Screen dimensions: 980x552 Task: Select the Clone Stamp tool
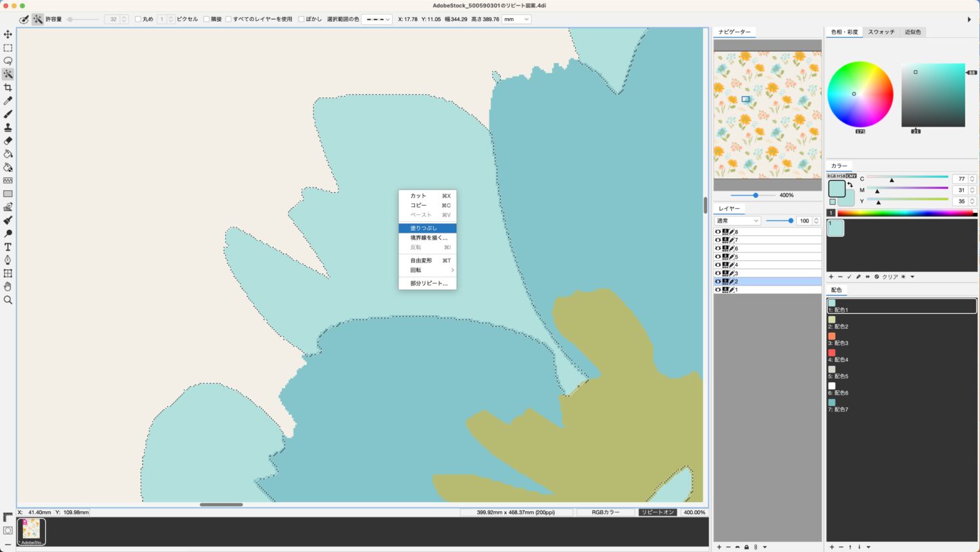click(8, 127)
